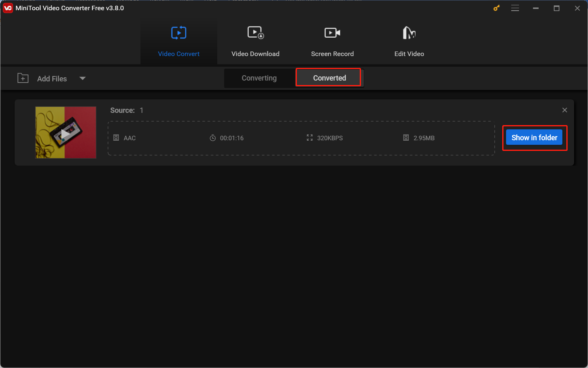Open the Screen Record tab
This screenshot has width=588, height=368.
(x=332, y=41)
